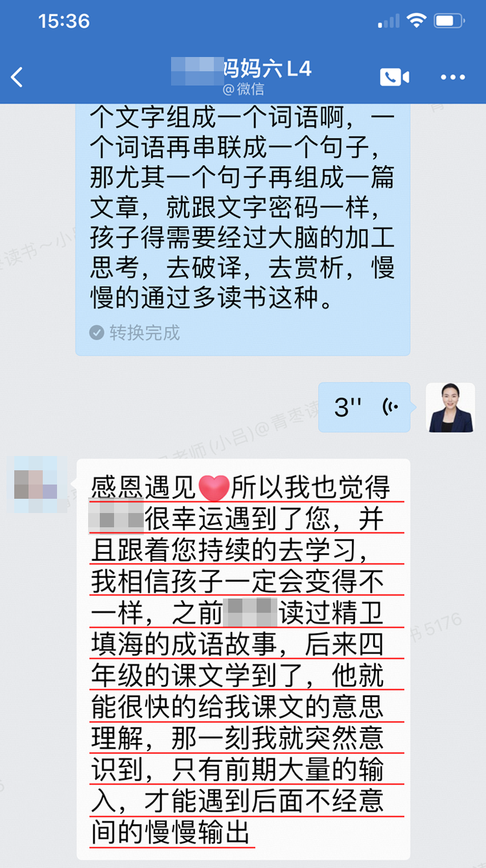486x868 pixels.
Task: Start a video call with this contact
Action: coord(394,78)
